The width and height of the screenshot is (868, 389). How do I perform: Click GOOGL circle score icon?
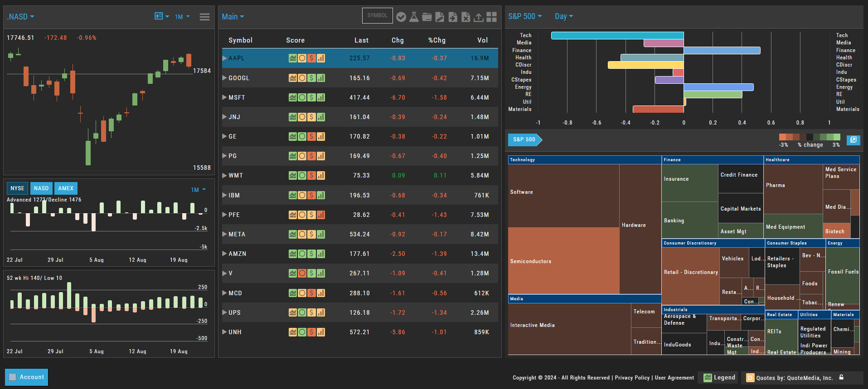coord(302,78)
